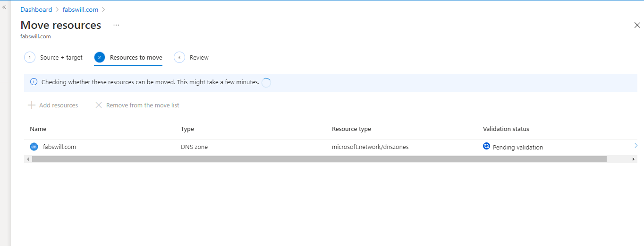Open the fabswill.com breadcrumb link

pos(81,9)
